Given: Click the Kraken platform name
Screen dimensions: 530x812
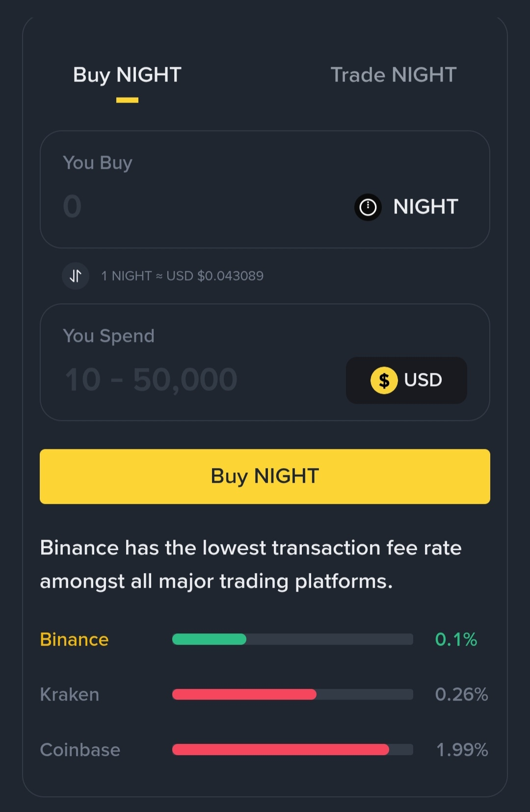Looking at the screenshot, I should pyautogui.click(x=70, y=695).
